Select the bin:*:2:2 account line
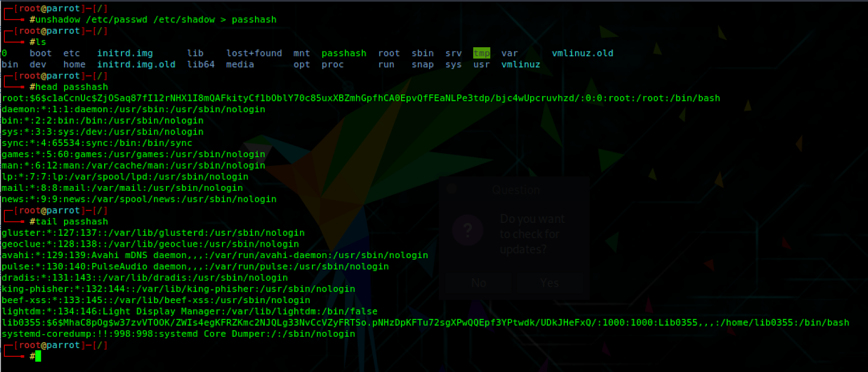This screenshot has width=868, height=372. pos(103,121)
